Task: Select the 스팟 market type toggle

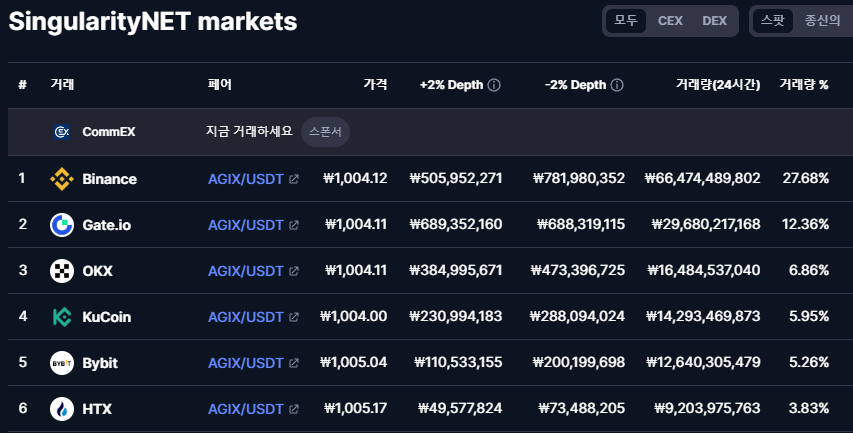Action: point(773,21)
